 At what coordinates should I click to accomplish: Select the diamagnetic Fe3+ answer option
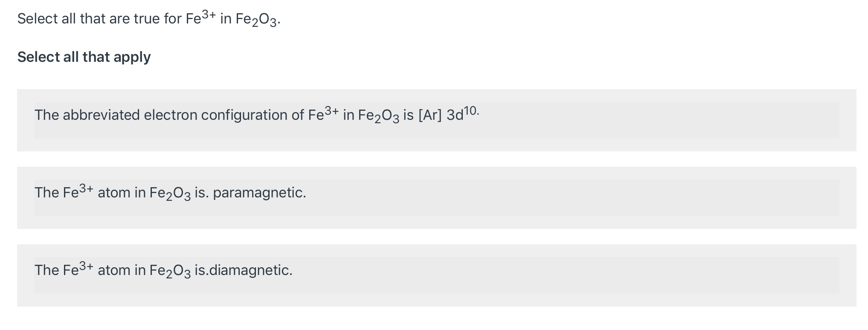pyautogui.click(x=436, y=275)
